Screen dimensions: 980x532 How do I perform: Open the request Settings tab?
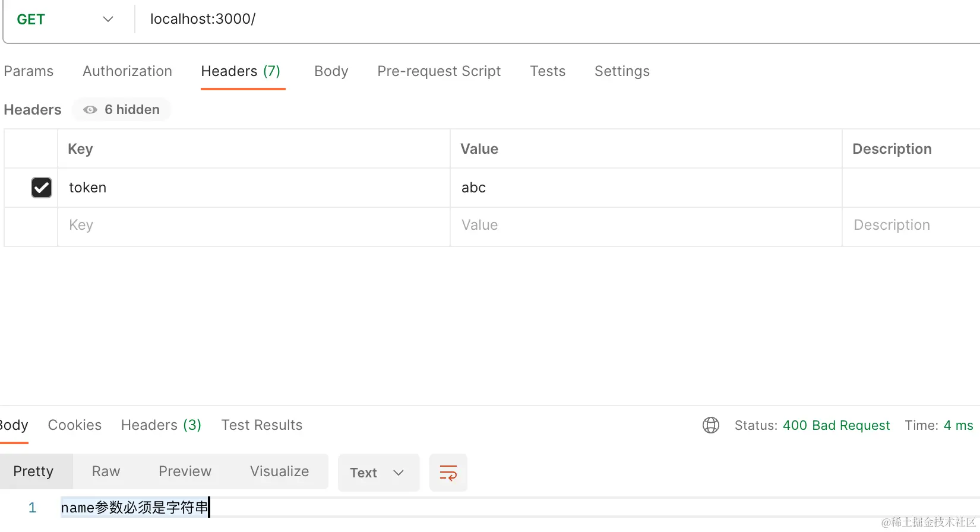coord(622,71)
